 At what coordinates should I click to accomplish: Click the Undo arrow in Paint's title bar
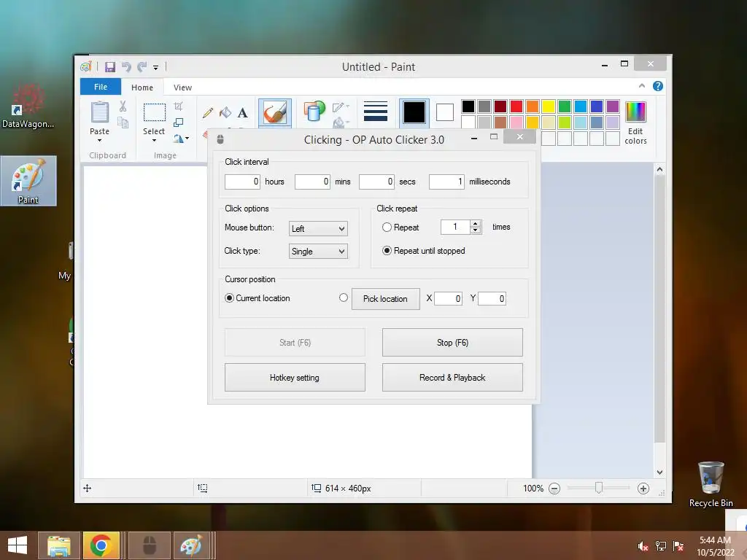point(126,66)
